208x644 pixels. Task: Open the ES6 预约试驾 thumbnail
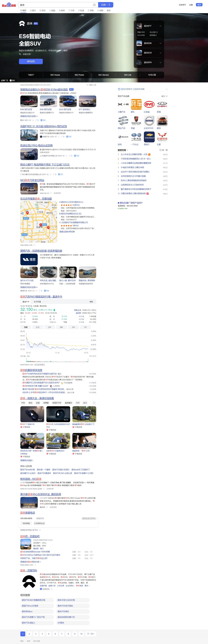(29, 101)
